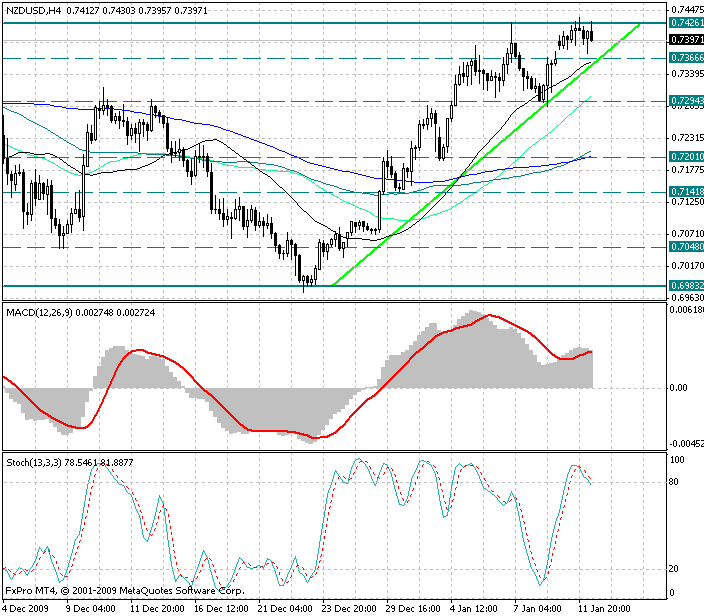Click the MACD zero level 0.00 label

point(678,388)
